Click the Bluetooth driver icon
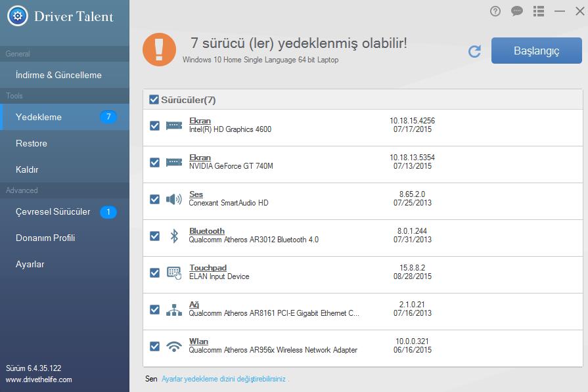Screen dimensions: 588x392 (174, 236)
